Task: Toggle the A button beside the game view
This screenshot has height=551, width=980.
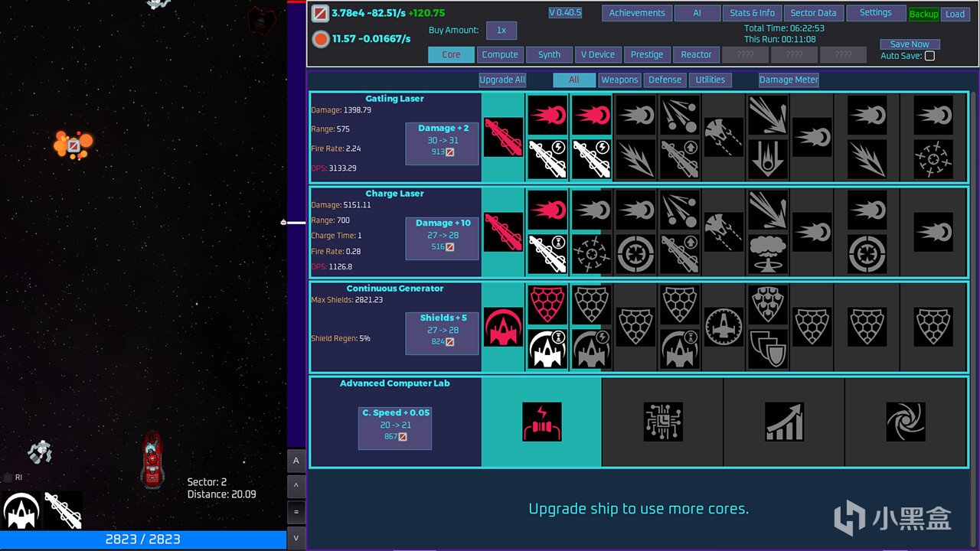Action: click(296, 460)
